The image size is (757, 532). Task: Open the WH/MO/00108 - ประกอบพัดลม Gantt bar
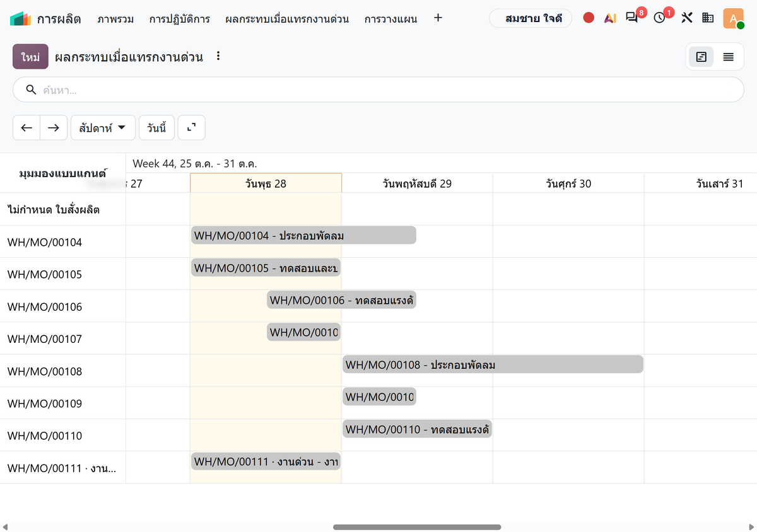coord(493,364)
